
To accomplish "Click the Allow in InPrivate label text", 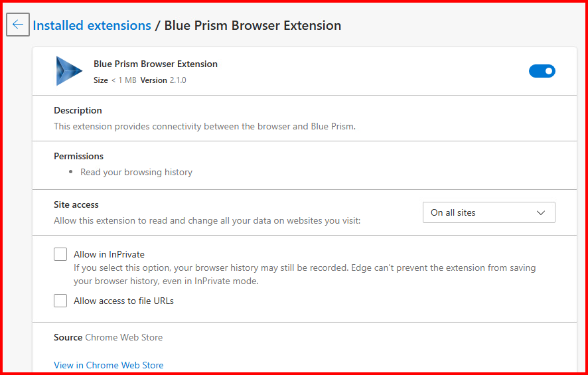I will click(109, 254).
